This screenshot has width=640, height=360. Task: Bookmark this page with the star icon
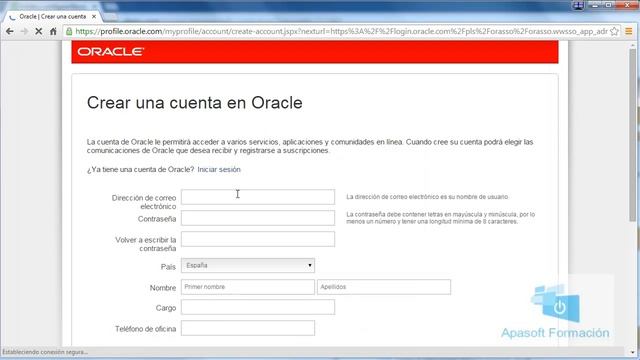coord(614,31)
